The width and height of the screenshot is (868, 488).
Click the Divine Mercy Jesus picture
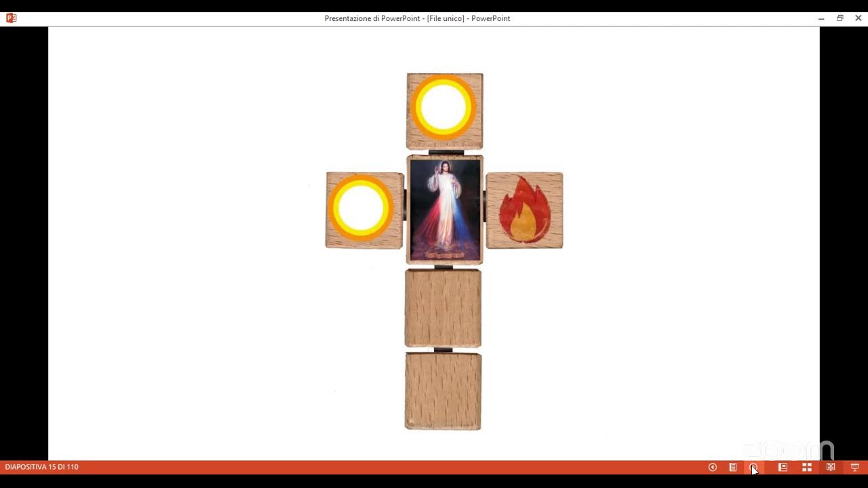(445, 209)
